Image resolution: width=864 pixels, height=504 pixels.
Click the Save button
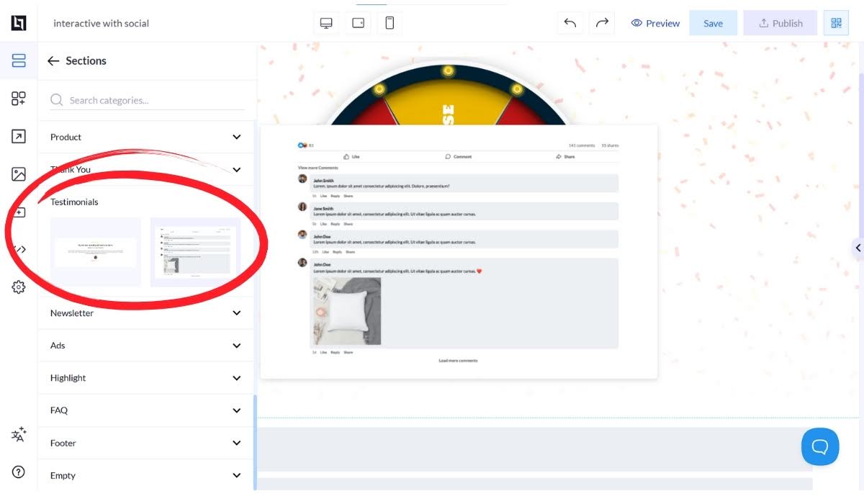713,23
